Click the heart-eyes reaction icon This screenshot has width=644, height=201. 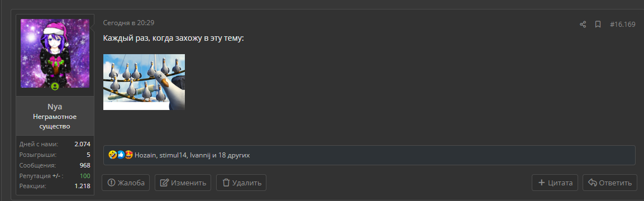[x=128, y=155]
